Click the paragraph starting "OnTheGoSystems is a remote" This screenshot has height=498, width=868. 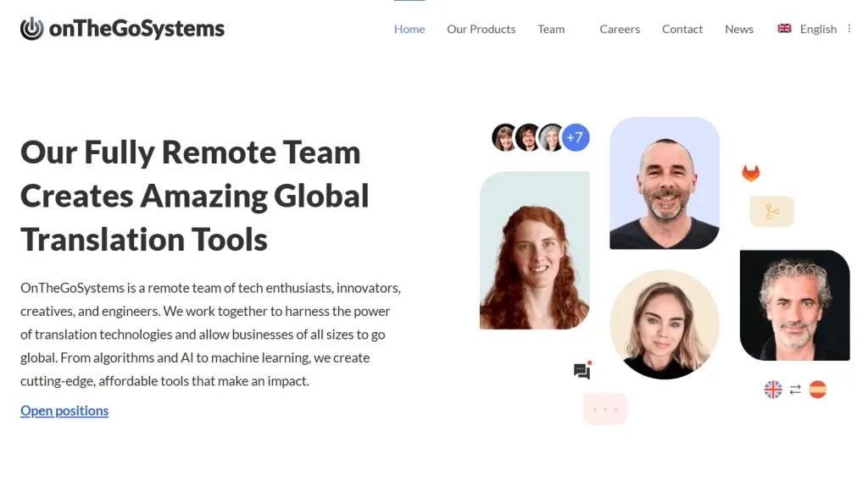210,335
